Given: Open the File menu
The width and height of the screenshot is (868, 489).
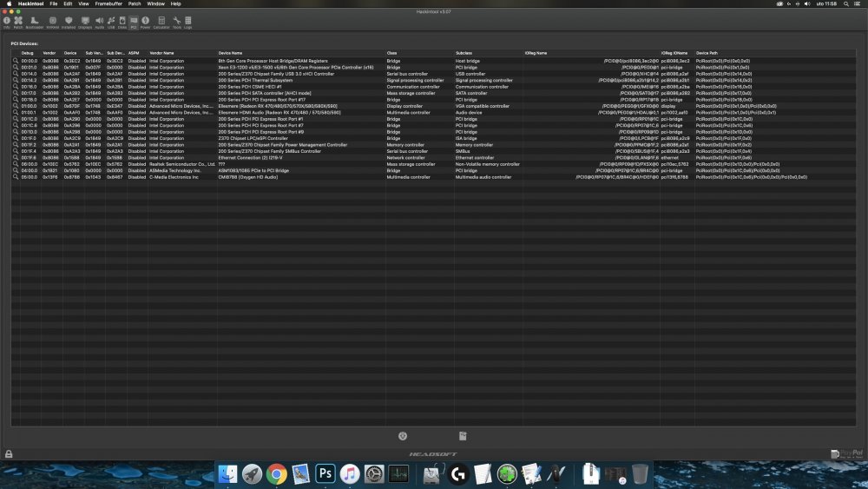Looking at the screenshot, I should pos(54,3).
